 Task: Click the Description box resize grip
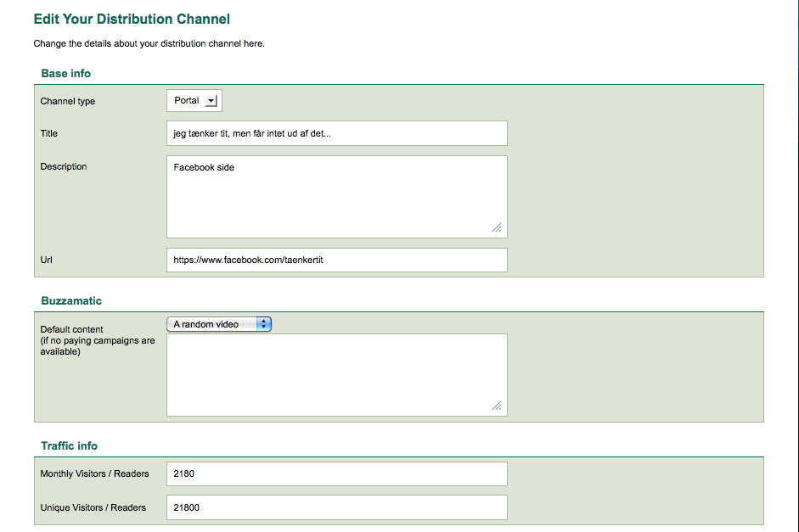click(497, 227)
